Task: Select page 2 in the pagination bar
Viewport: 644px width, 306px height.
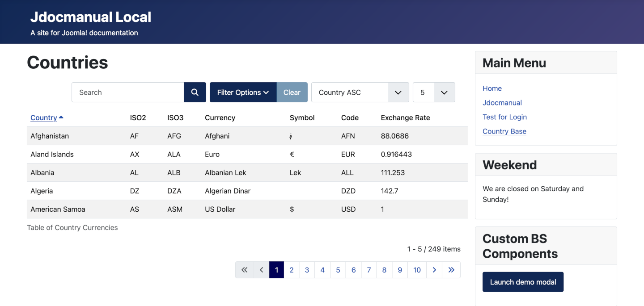Action: [292, 270]
